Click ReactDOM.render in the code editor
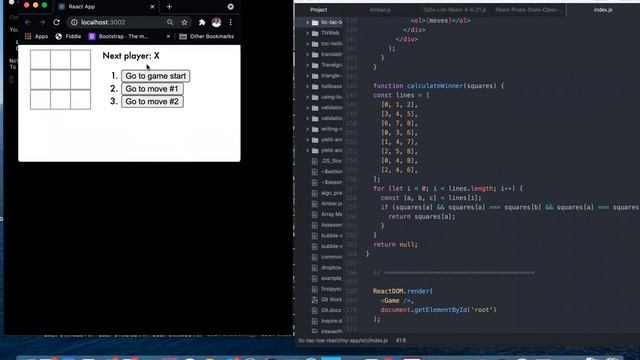The image size is (640, 360). pyautogui.click(x=401, y=291)
